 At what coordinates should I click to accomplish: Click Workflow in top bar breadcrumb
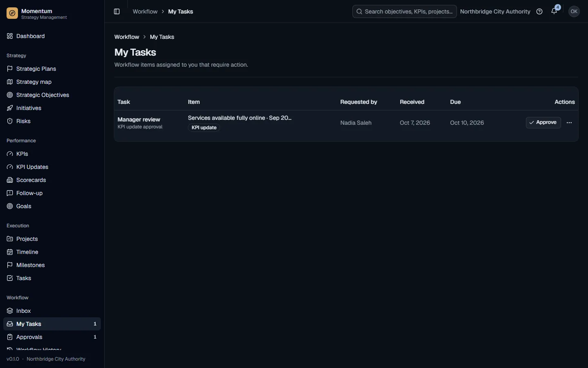(x=145, y=11)
